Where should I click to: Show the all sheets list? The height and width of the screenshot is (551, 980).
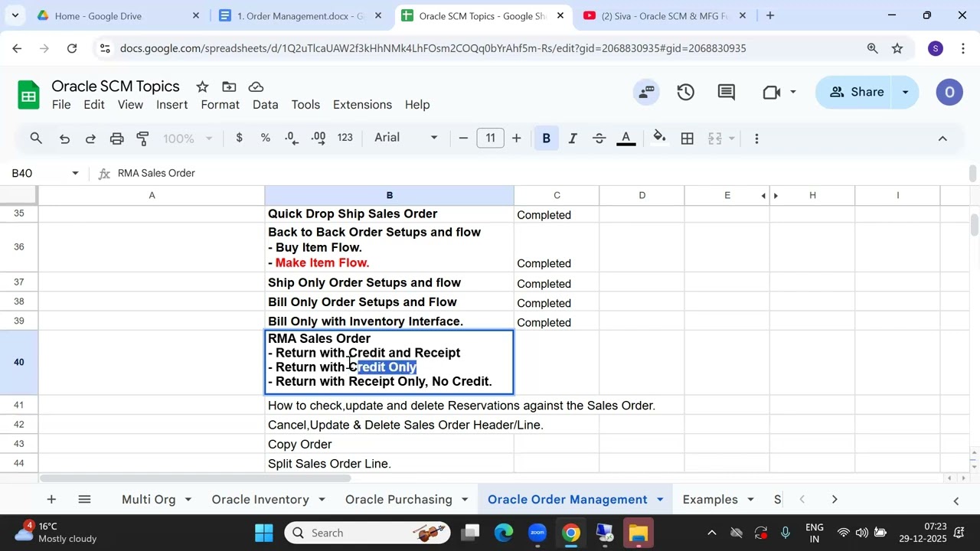click(x=85, y=500)
